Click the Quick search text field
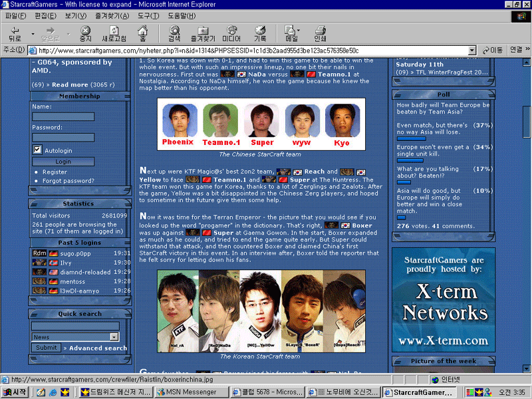532x399 pixels. pyautogui.click(x=75, y=326)
